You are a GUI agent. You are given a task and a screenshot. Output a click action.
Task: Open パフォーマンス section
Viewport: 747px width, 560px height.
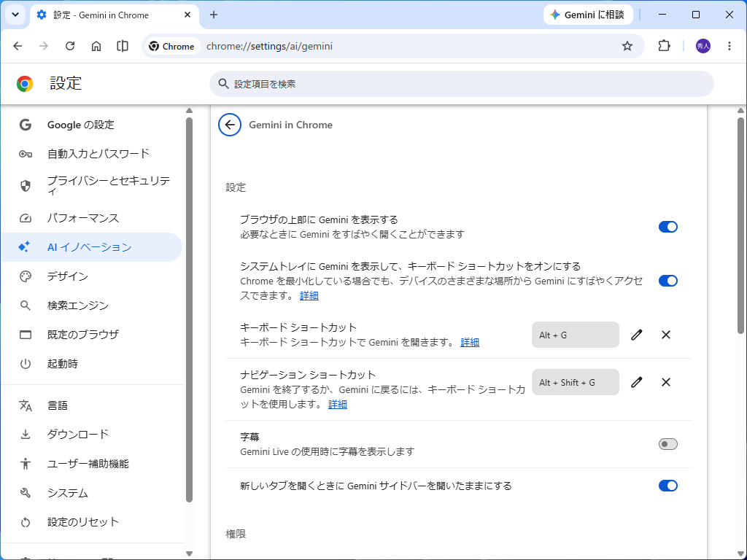tap(92, 218)
